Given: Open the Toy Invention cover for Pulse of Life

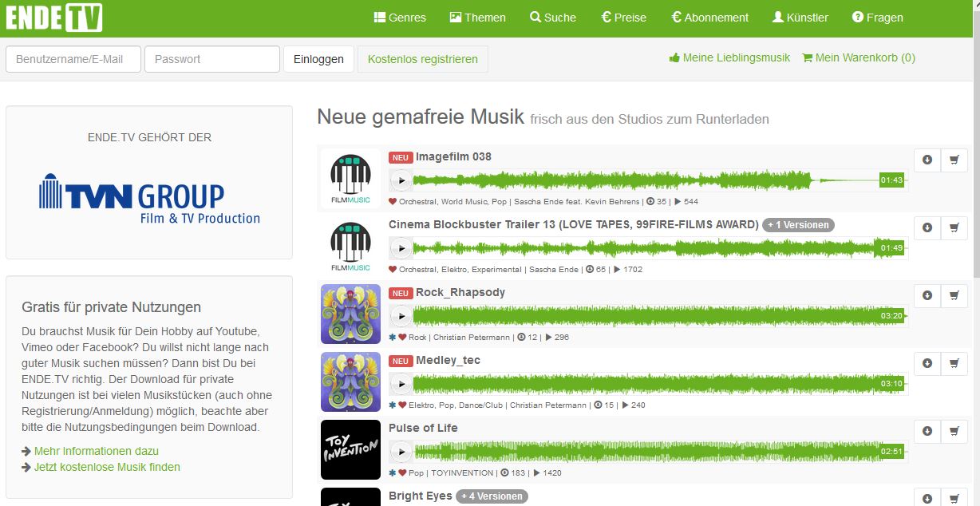Looking at the screenshot, I should (350, 450).
